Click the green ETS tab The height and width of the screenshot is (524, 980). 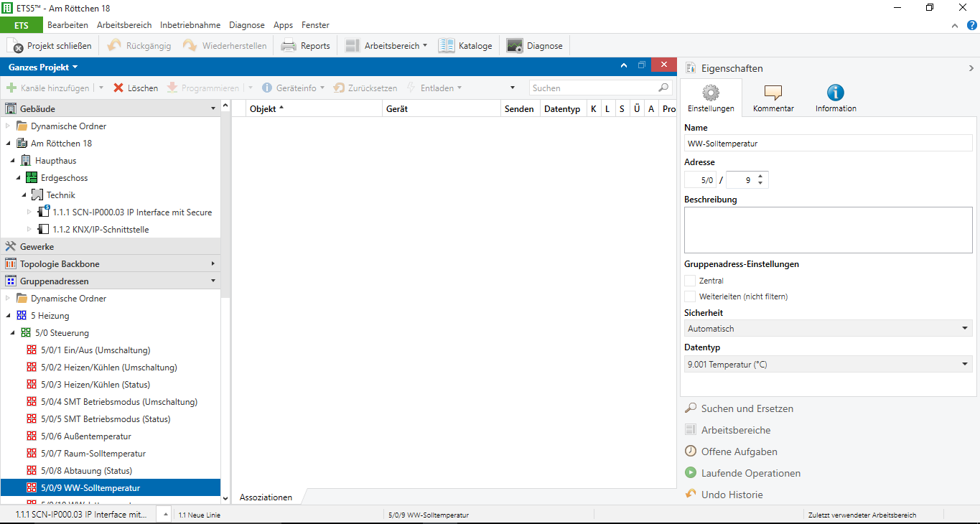tap(22, 25)
